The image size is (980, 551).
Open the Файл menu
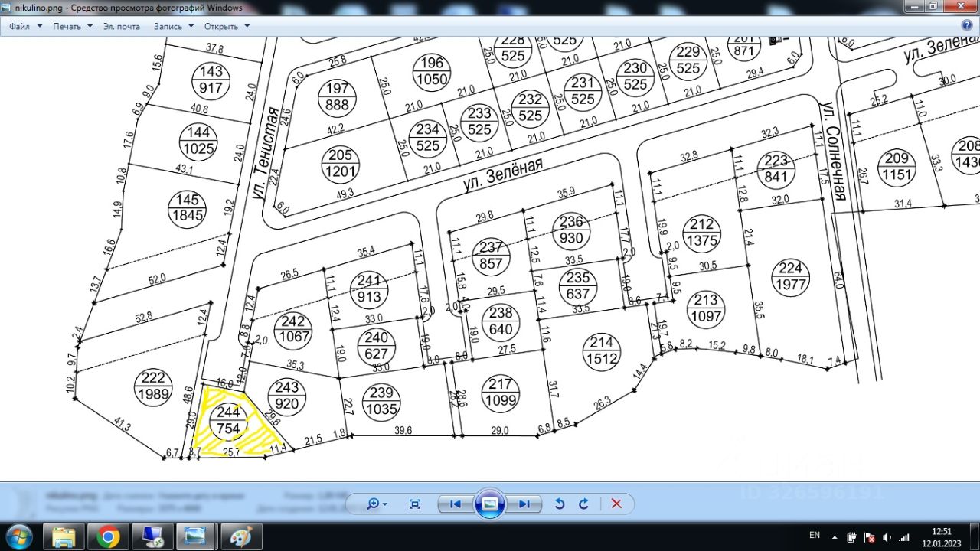24,26
